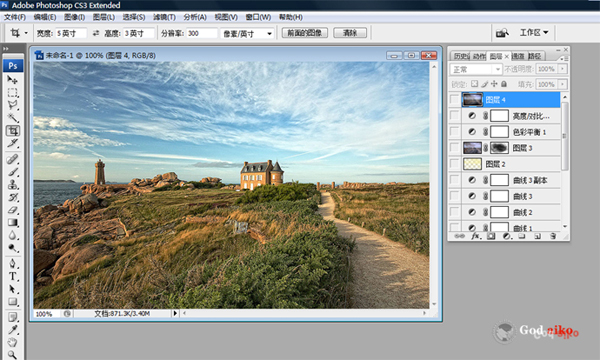Select the Hand tool
The height and width of the screenshot is (360, 600).
[13, 342]
